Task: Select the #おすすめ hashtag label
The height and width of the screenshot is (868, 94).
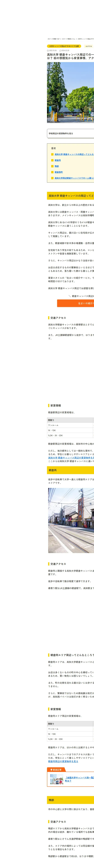Action: point(89,46)
